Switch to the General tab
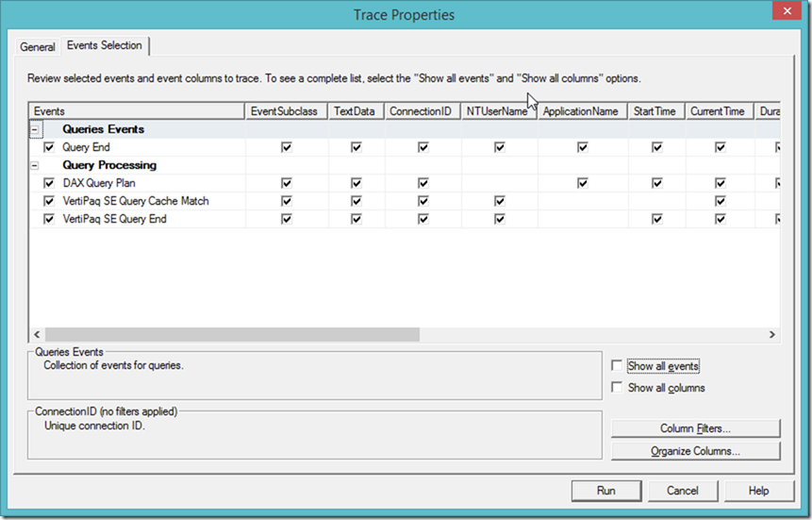This screenshot has width=812, height=520. point(38,46)
